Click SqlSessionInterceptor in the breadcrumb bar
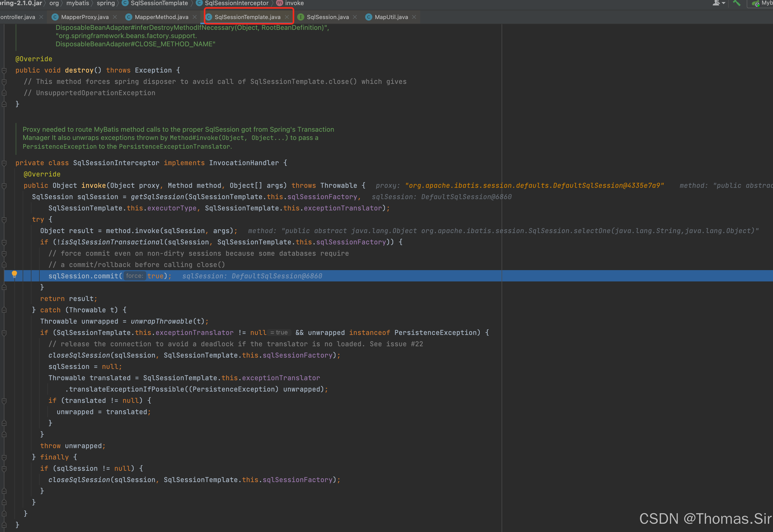Viewport: 773px width, 532px height. point(237,3)
